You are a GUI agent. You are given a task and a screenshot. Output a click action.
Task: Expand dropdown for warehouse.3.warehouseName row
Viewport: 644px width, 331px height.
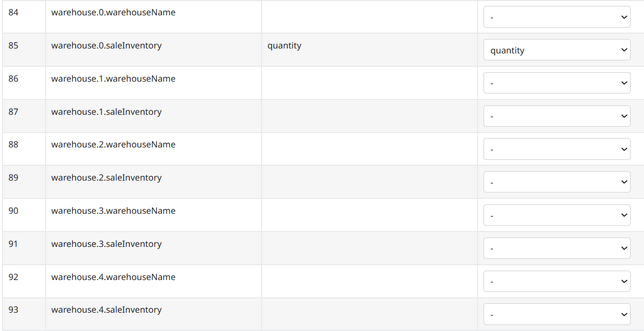[556, 215]
